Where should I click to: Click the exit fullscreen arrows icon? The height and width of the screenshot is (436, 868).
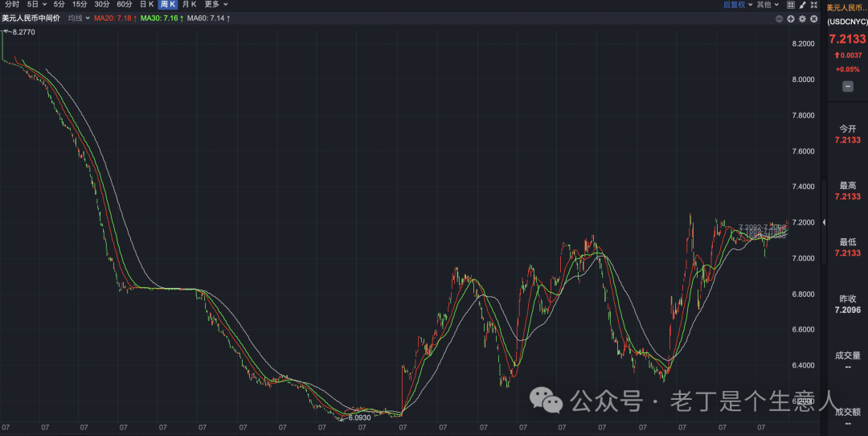pos(813,5)
